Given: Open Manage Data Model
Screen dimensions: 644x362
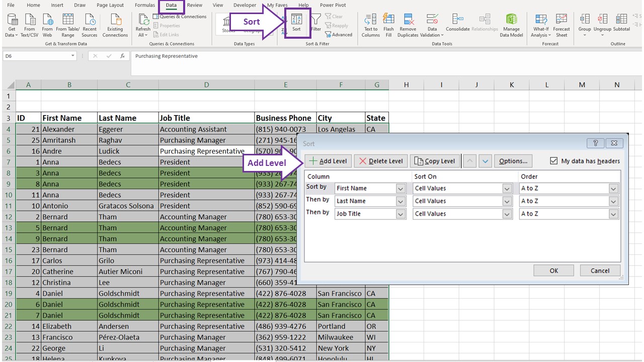Looking at the screenshot, I should click(511, 25).
